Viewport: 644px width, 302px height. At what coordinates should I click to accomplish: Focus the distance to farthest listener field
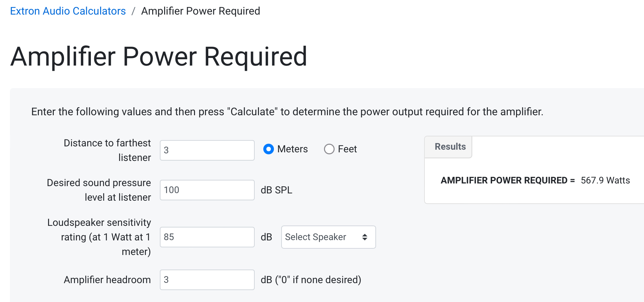207,150
